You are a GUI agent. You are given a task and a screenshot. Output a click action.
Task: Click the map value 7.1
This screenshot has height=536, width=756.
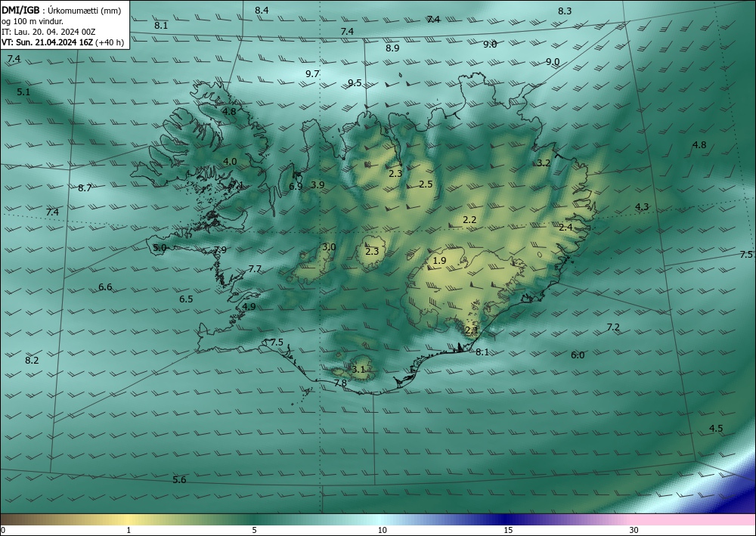[237, 184]
